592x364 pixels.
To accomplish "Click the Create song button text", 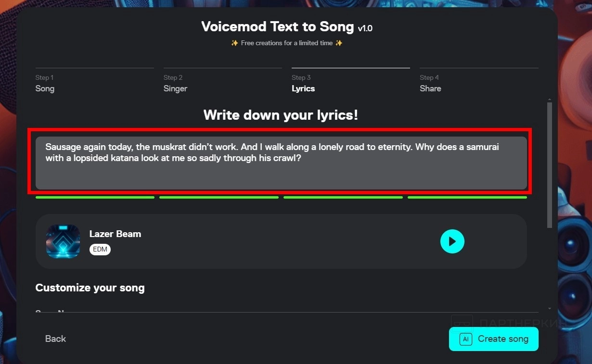I will click(503, 339).
